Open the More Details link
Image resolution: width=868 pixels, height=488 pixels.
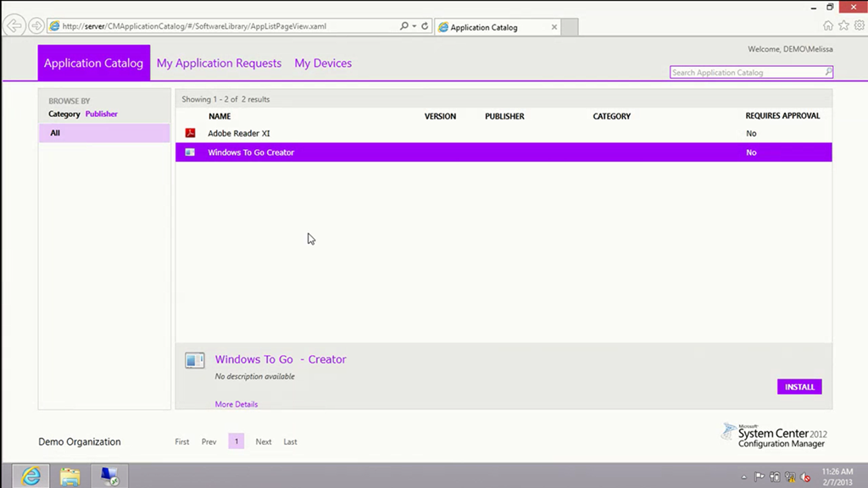(236, 404)
